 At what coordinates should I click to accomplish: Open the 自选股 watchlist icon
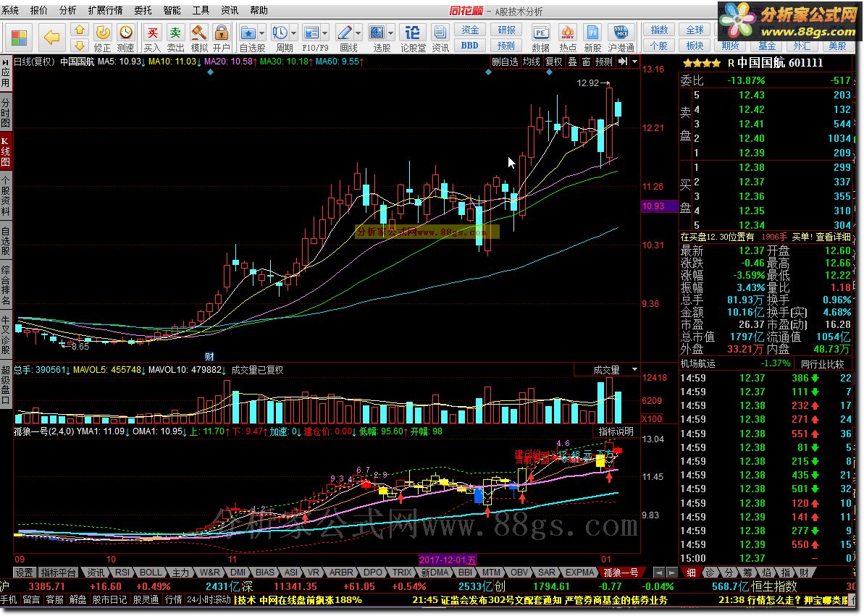(248, 38)
